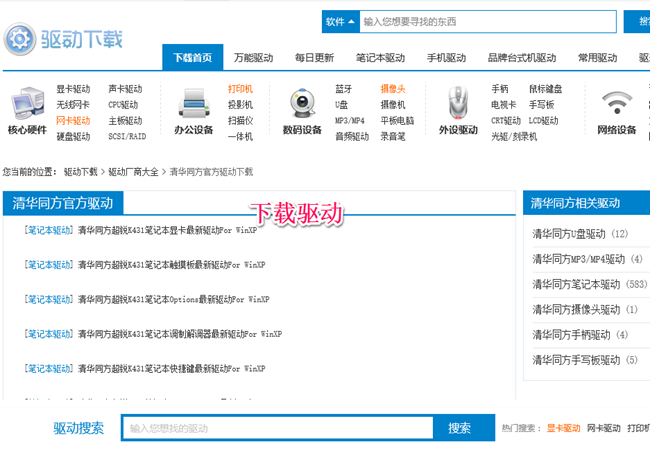Open the 核心硬件 computer icon
650x450 pixels.
click(x=27, y=102)
